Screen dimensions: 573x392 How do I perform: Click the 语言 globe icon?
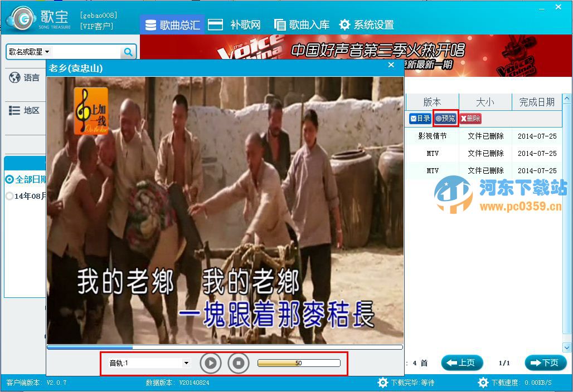click(14, 77)
